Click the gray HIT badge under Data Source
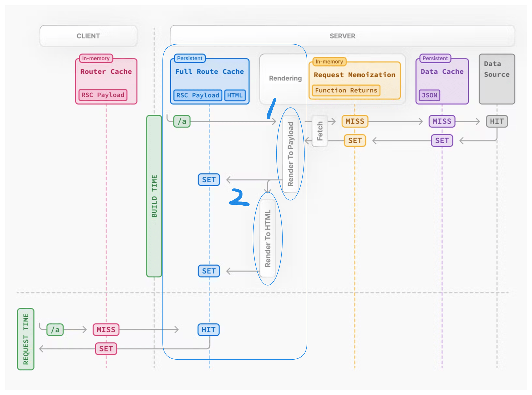Screen dimensions: 532x395 click(x=497, y=121)
